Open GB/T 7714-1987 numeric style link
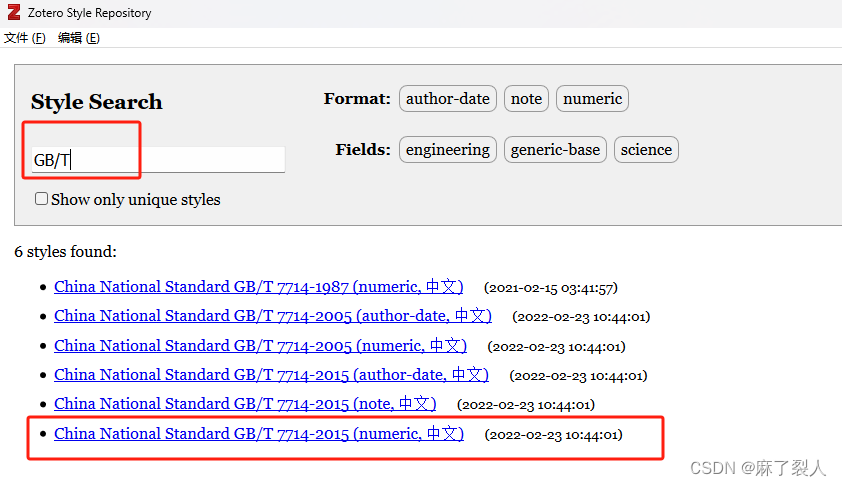Viewport: 842px width, 486px height. (258, 287)
